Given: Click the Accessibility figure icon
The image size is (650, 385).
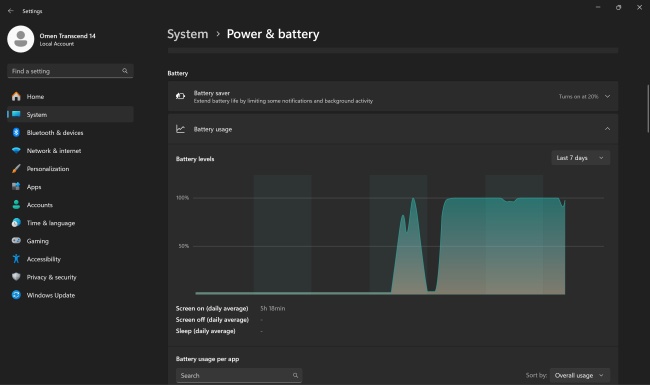Looking at the screenshot, I should [16, 259].
